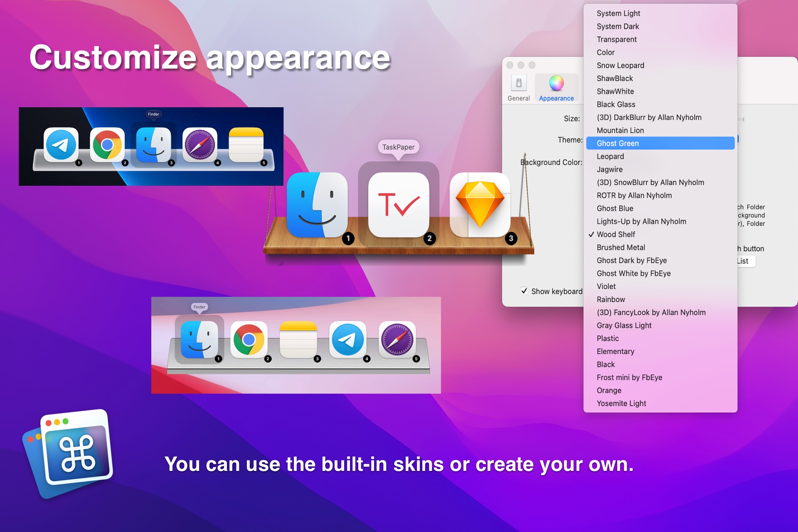Select (3D) FancyLook by Allan Nyholm

click(x=660, y=313)
